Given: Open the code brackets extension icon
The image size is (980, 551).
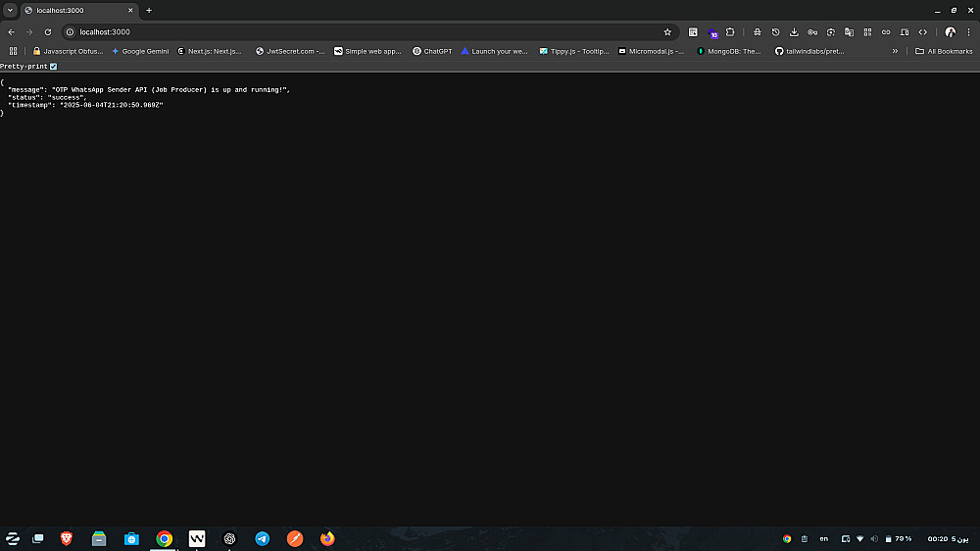Looking at the screenshot, I should (922, 32).
